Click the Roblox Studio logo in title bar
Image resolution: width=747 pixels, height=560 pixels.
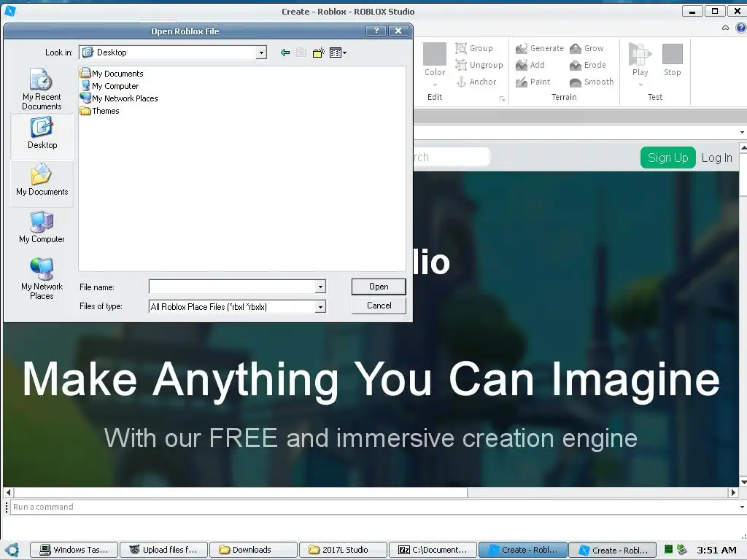tap(9, 10)
